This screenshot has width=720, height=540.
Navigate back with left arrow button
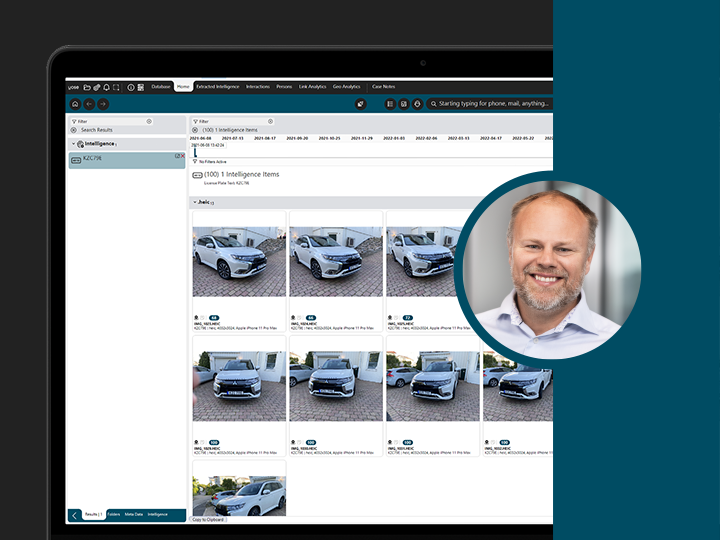[x=89, y=104]
